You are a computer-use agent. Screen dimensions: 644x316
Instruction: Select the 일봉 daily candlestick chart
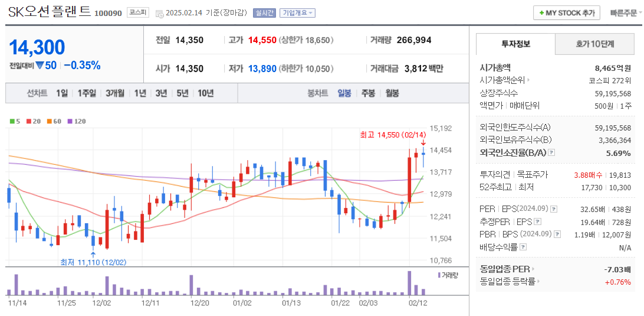pyautogui.click(x=344, y=93)
